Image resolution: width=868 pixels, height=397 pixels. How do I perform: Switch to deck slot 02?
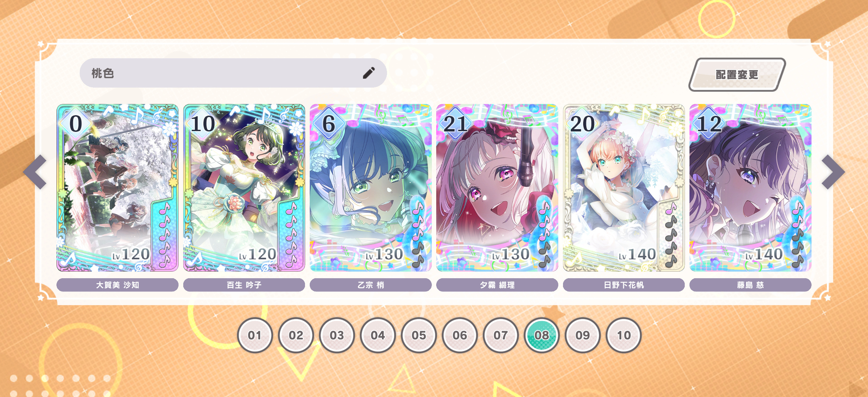coord(296,335)
